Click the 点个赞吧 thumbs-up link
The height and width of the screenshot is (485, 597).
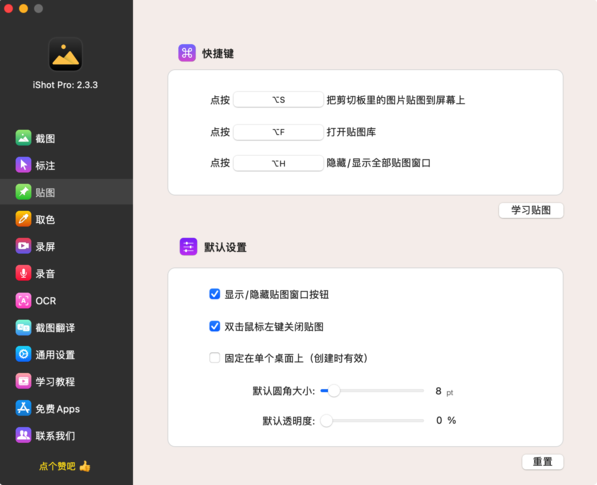click(65, 466)
